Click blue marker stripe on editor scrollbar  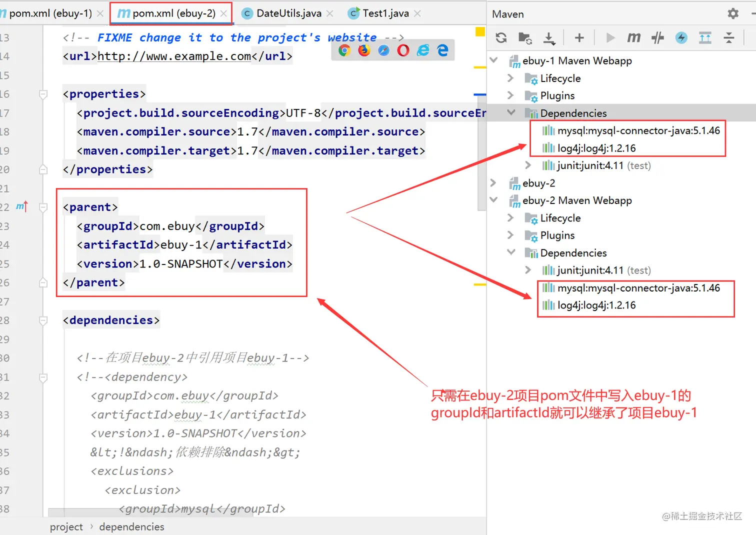480,94
